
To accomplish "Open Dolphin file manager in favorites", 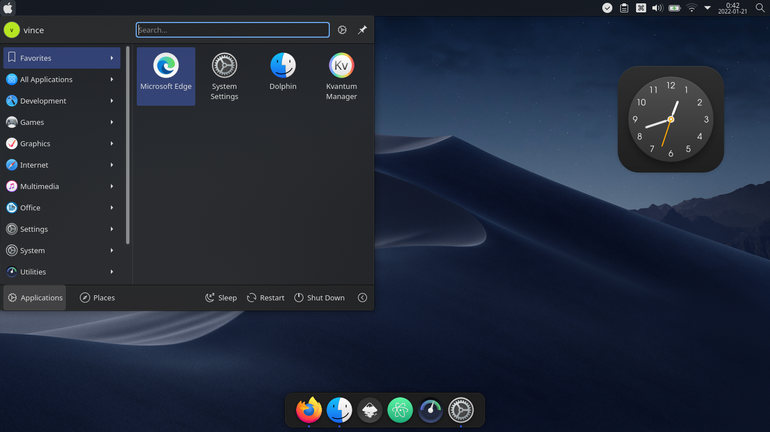I will (x=283, y=76).
